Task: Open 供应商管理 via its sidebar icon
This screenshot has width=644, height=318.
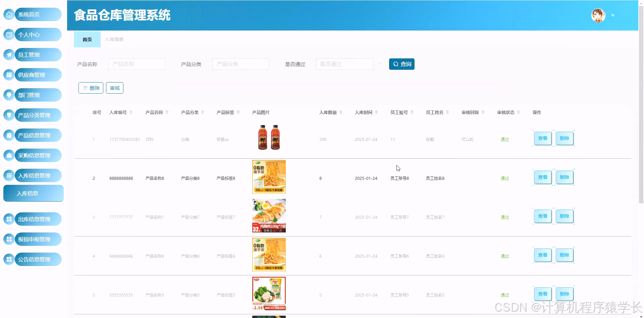Action: tap(9, 74)
